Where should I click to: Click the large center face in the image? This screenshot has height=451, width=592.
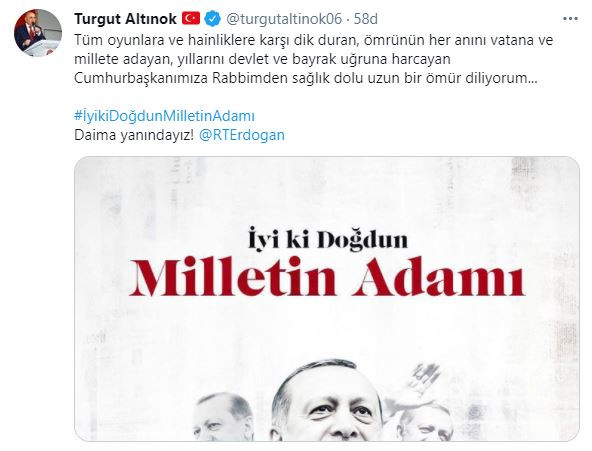coord(327,401)
